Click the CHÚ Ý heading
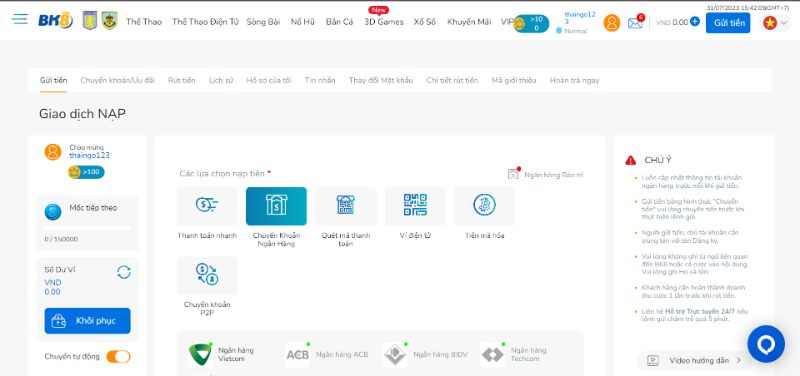This screenshot has height=376, width=800. click(658, 160)
